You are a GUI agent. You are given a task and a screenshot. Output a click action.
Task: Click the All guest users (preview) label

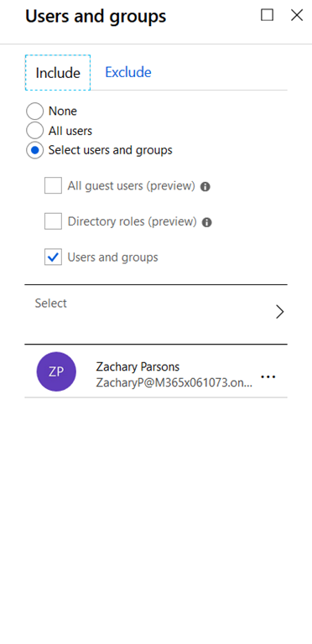click(x=132, y=186)
